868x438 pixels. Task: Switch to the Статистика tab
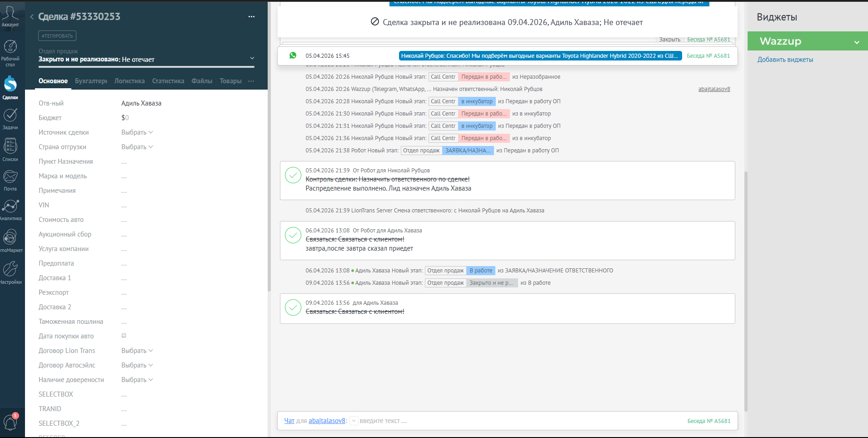(x=168, y=81)
